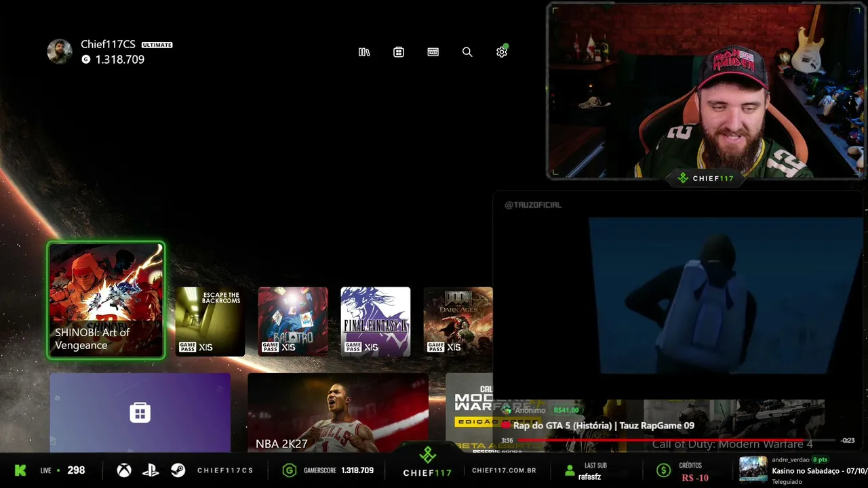Click the last sub name 'rafasfz'
Screen dimensions: 868x488
589,476
